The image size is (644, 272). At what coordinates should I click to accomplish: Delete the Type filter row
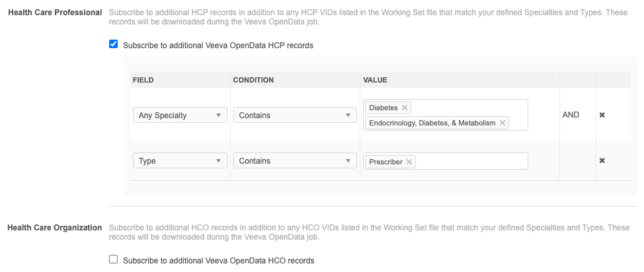pos(602,160)
